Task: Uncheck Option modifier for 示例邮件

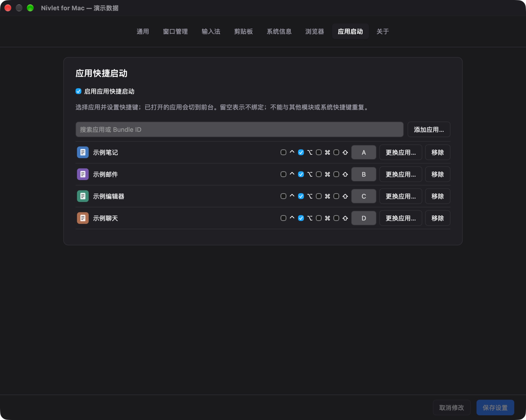Action: tap(301, 174)
